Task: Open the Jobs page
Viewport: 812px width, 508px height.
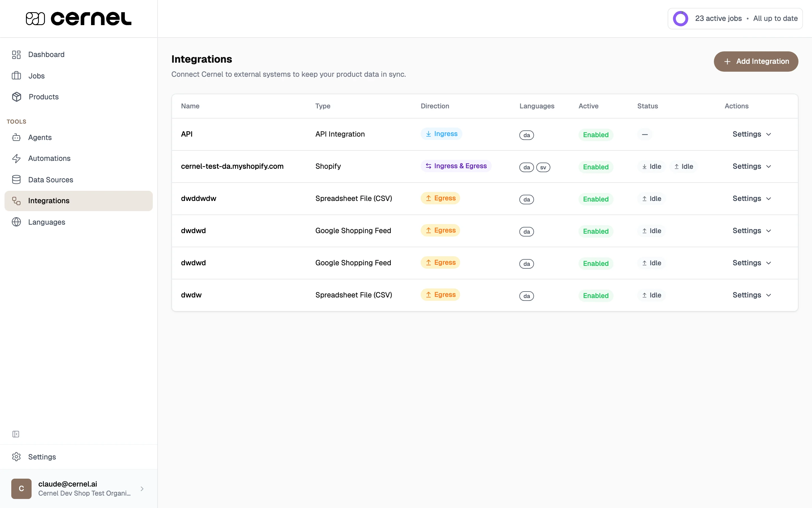Action: (78, 76)
